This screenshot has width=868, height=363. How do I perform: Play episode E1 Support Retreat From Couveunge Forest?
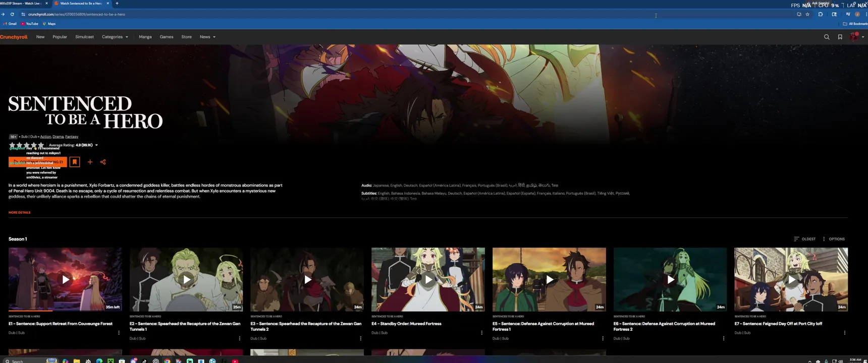(x=65, y=279)
